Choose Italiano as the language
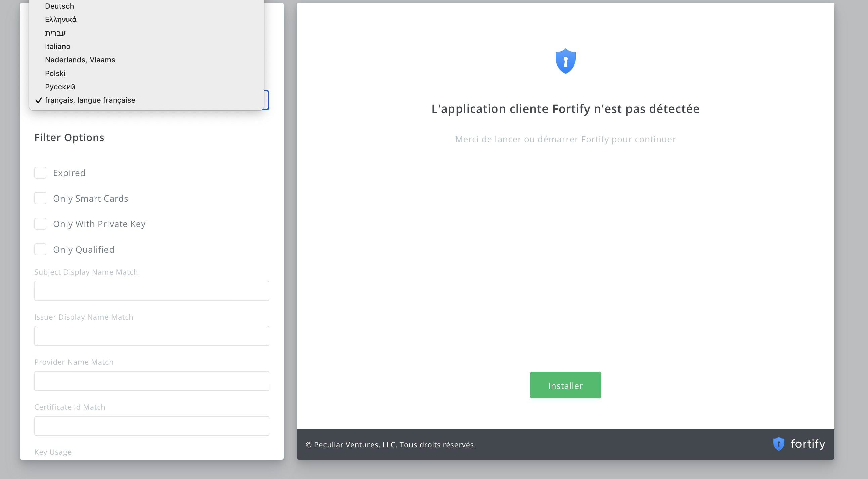This screenshot has width=868, height=479. pyautogui.click(x=58, y=46)
